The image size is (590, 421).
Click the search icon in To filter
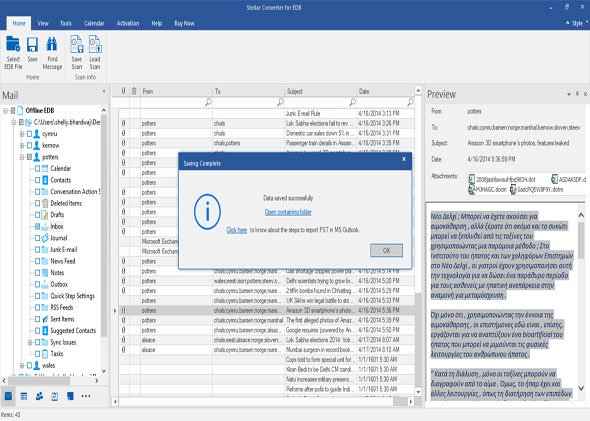[x=280, y=102]
